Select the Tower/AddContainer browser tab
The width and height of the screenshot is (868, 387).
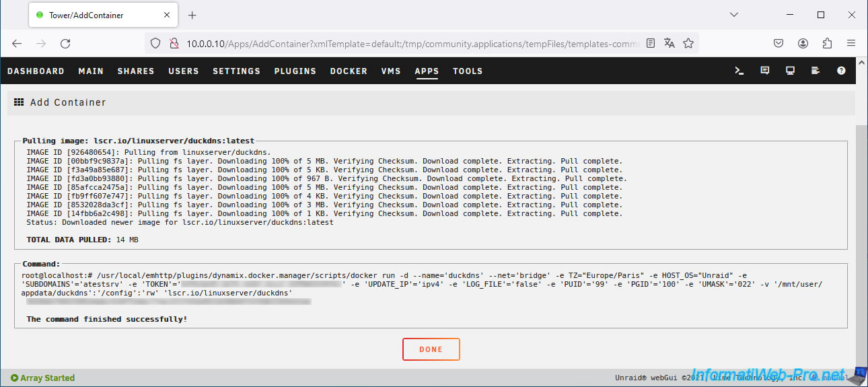coord(94,15)
